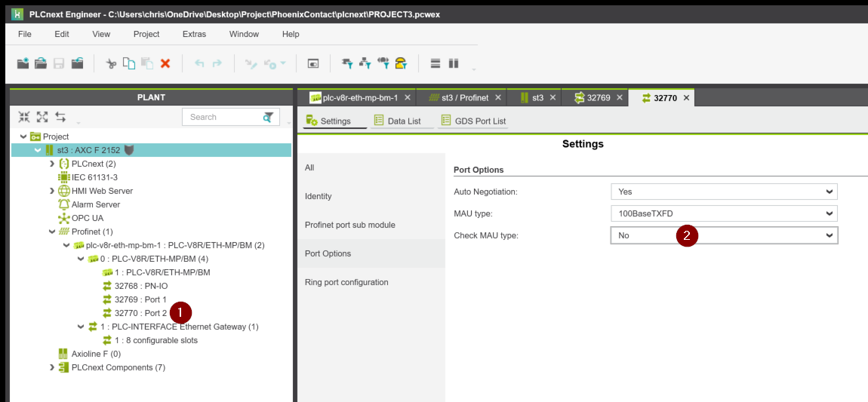Viewport: 868px width, 402px height.
Task: Open the Check MAU type dropdown
Action: 723,235
